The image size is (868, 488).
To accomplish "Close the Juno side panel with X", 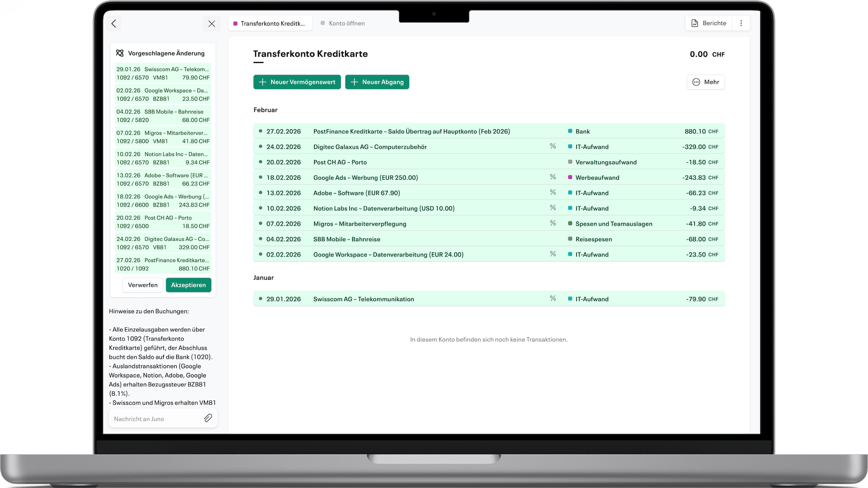I will (211, 23).
